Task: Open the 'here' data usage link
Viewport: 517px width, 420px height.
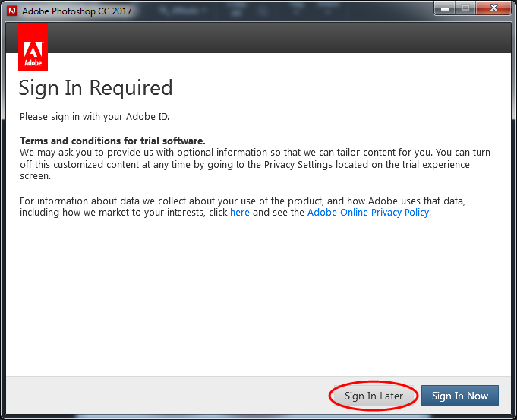Action: 240,213
